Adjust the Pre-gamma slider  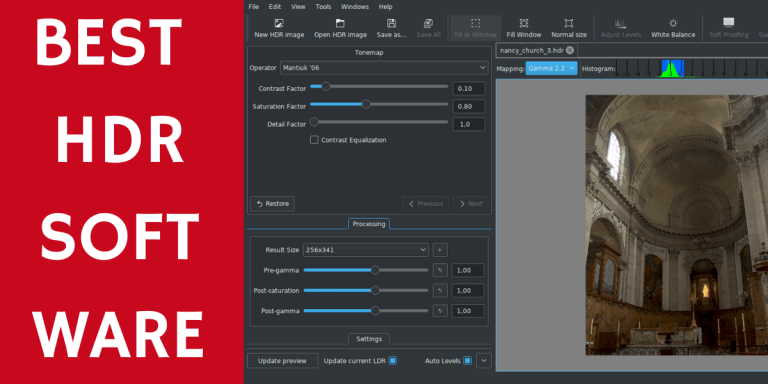click(366, 270)
